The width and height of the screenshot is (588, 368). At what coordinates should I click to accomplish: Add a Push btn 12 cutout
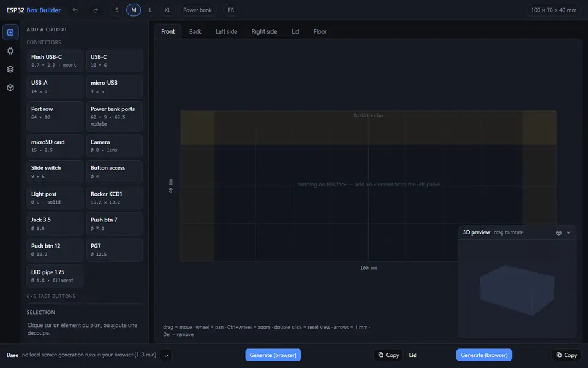pyautogui.click(x=55, y=250)
